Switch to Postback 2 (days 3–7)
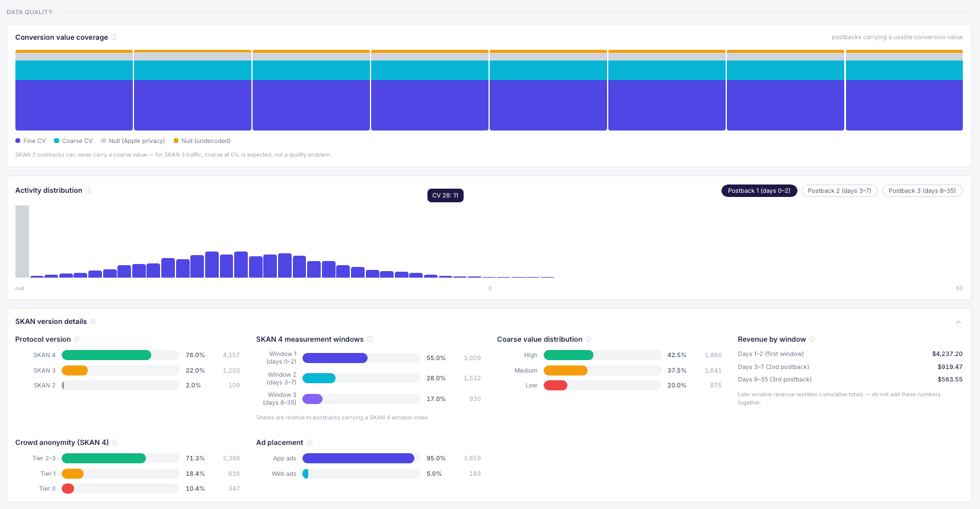 [x=839, y=190]
